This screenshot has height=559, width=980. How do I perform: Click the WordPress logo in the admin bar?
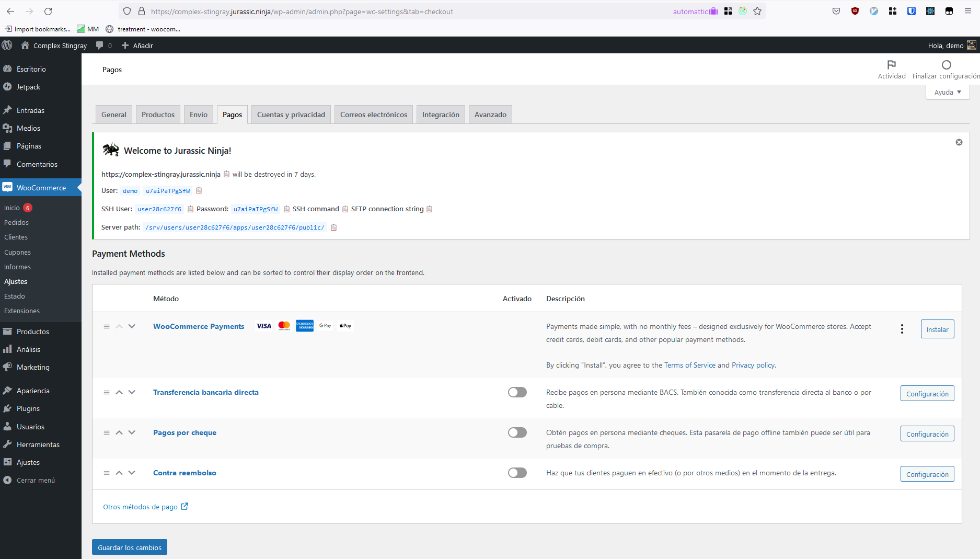click(7, 45)
